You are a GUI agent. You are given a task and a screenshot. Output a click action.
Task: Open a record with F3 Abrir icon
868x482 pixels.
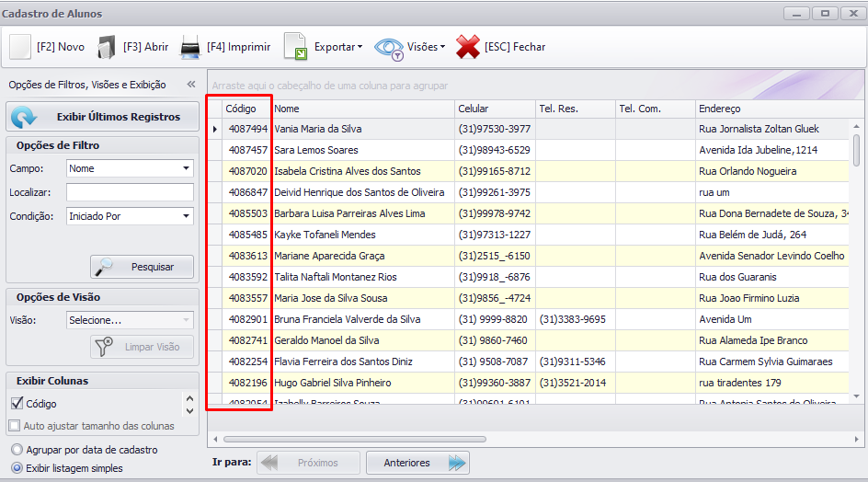pyautogui.click(x=107, y=47)
